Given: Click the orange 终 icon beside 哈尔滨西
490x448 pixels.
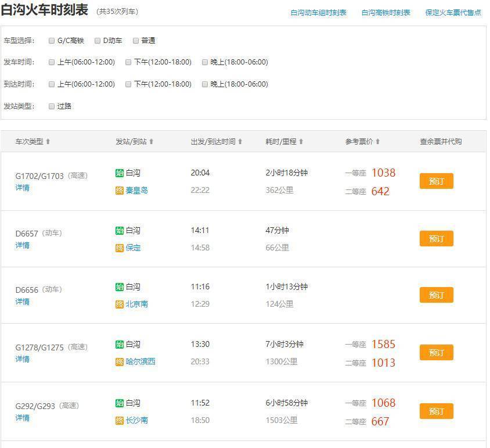Looking at the screenshot, I should (x=120, y=362).
